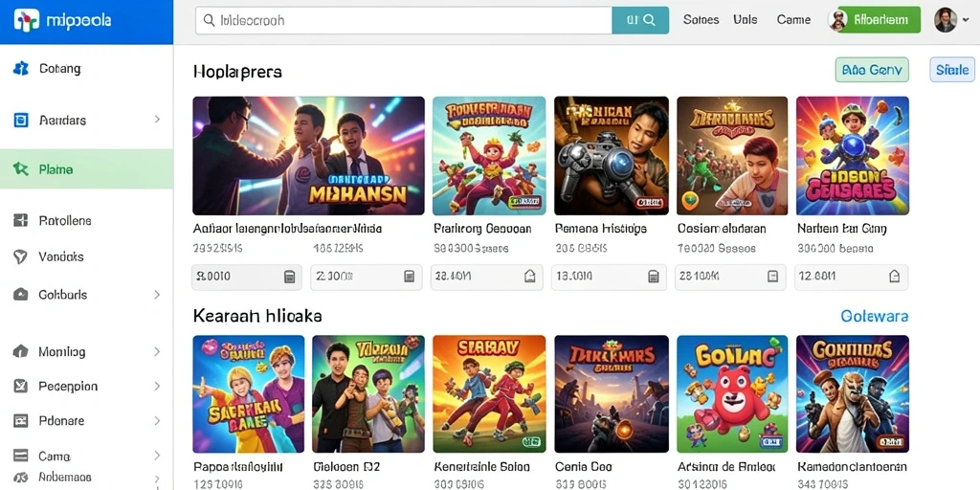Click the teal search button
This screenshot has width=980, height=490.
[640, 20]
